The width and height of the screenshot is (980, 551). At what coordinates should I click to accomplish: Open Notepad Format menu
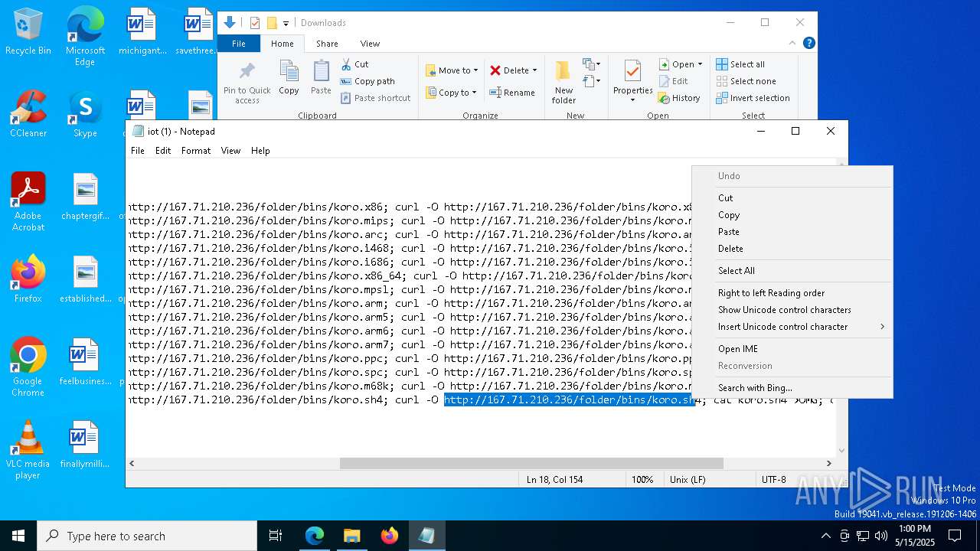pos(196,151)
